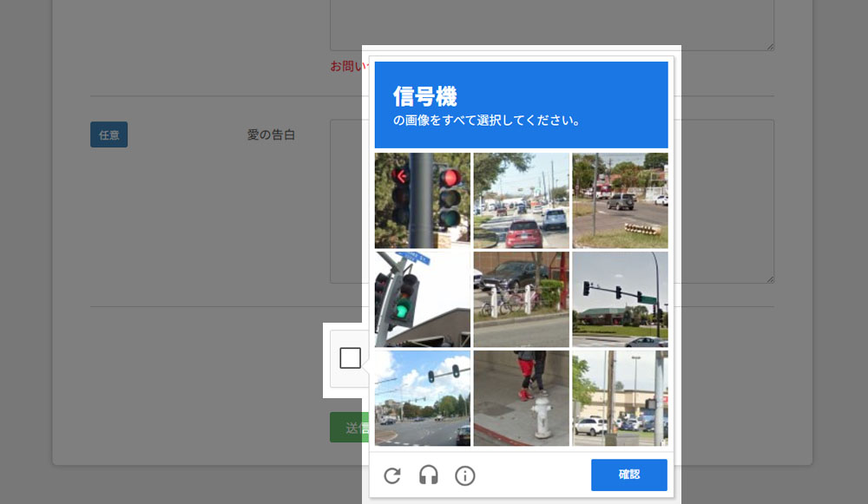868x504 pixels.
Task: Click the 愛の告白 field label
Action: point(271,134)
